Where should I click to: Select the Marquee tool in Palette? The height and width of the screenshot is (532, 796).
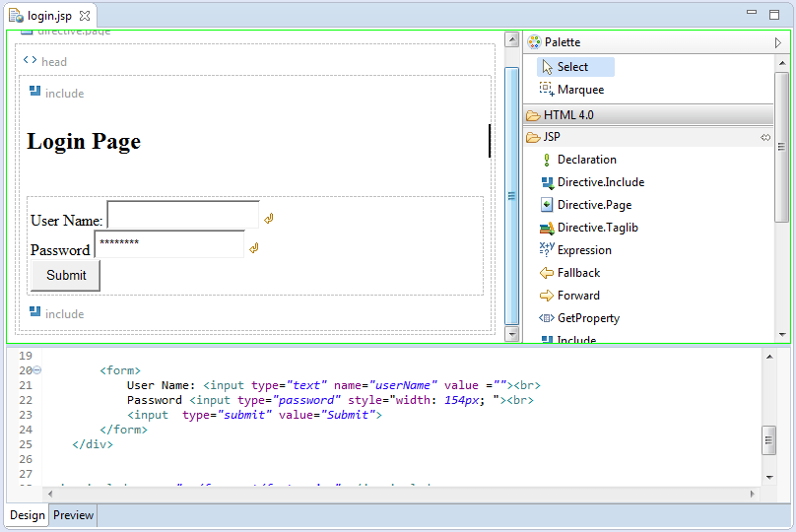click(571, 90)
